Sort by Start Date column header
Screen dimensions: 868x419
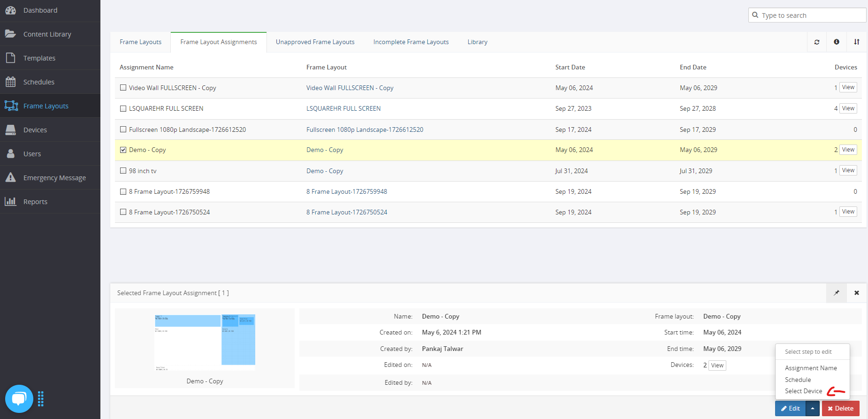570,67
